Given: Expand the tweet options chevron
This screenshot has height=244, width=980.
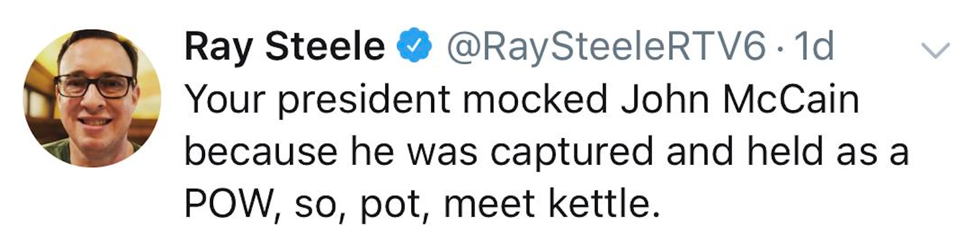Looking at the screenshot, I should click(935, 50).
